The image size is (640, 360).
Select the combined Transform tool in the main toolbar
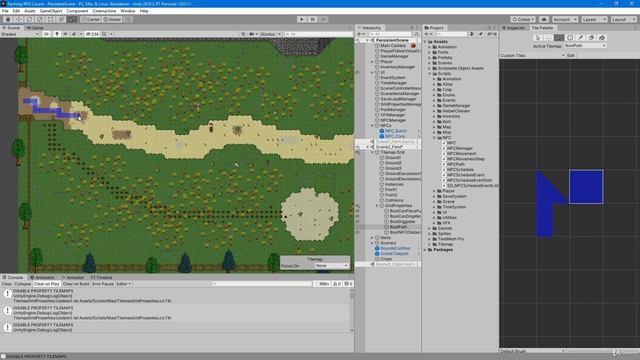click(x=61, y=19)
